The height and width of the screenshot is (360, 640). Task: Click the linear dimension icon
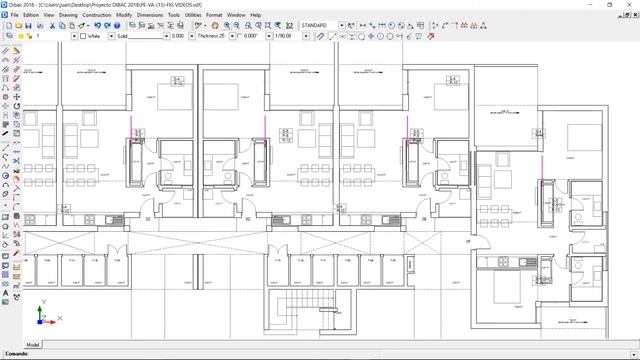(x=362, y=26)
